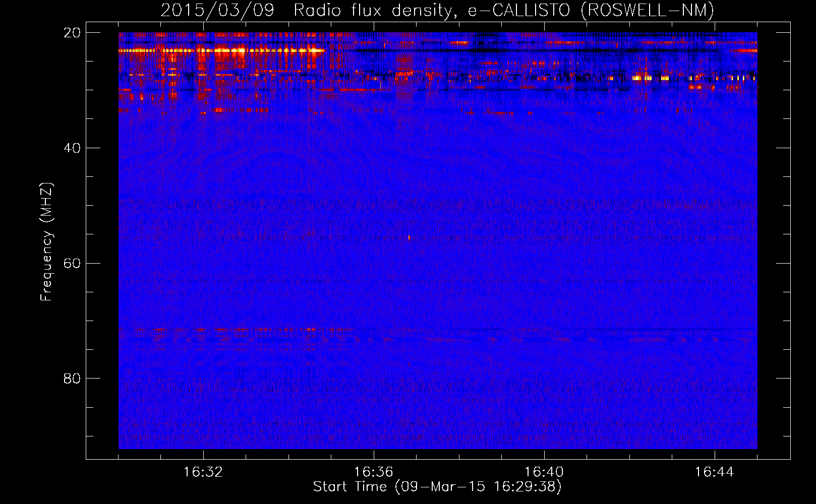Image resolution: width=816 pixels, height=504 pixels.
Task: Click the 80 frequency tick label
Action: pyautogui.click(x=72, y=379)
